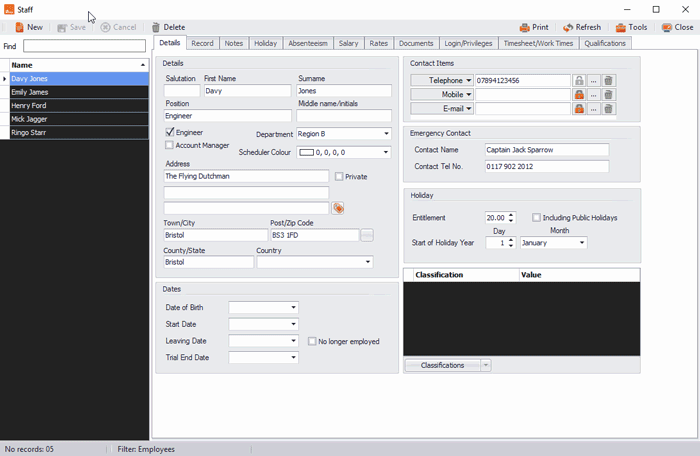Refresh the staff list

coord(582,27)
